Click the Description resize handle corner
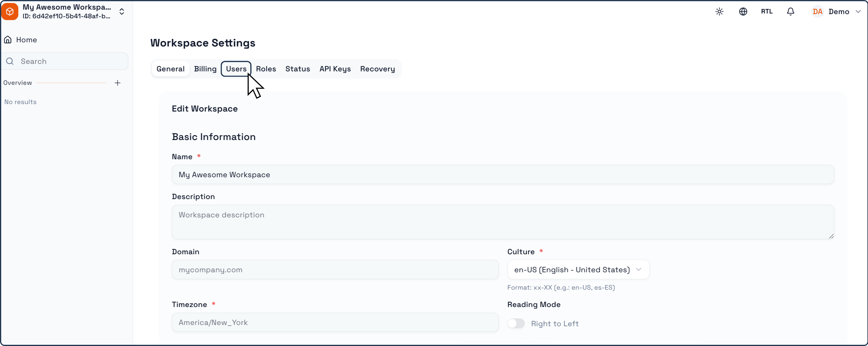The height and width of the screenshot is (346, 868). tap(831, 236)
